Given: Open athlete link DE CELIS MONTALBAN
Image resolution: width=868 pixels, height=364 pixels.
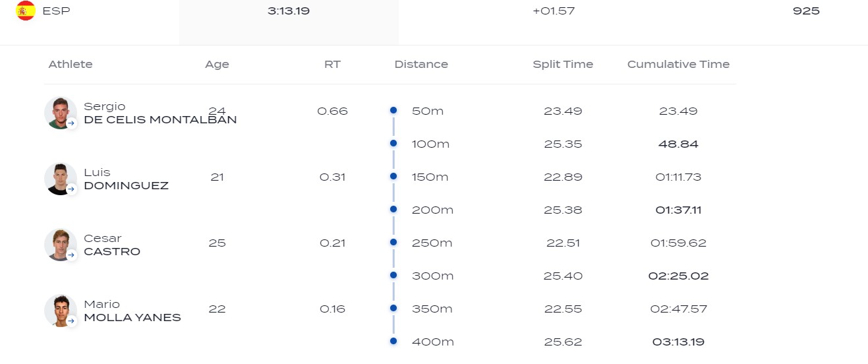Looking at the screenshot, I should pos(160,120).
